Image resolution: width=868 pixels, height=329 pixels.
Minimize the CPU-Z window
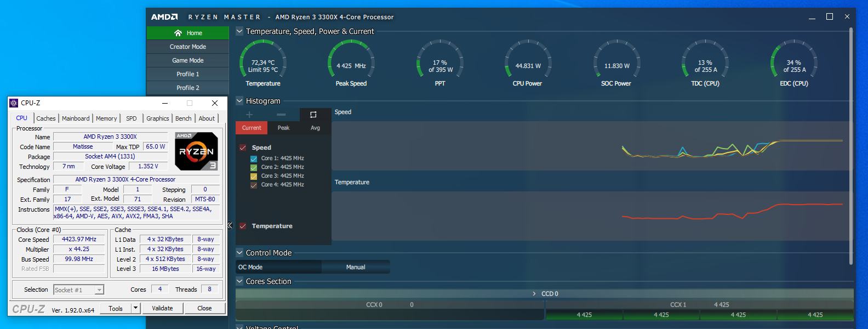165,103
